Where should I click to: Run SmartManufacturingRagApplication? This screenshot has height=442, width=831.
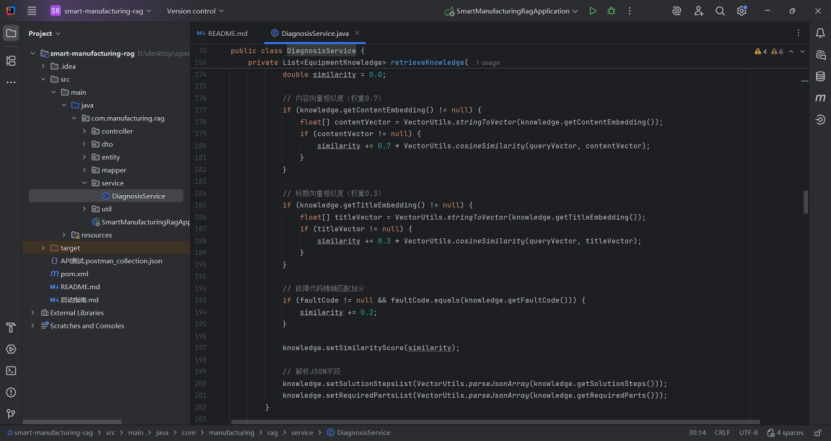(593, 11)
